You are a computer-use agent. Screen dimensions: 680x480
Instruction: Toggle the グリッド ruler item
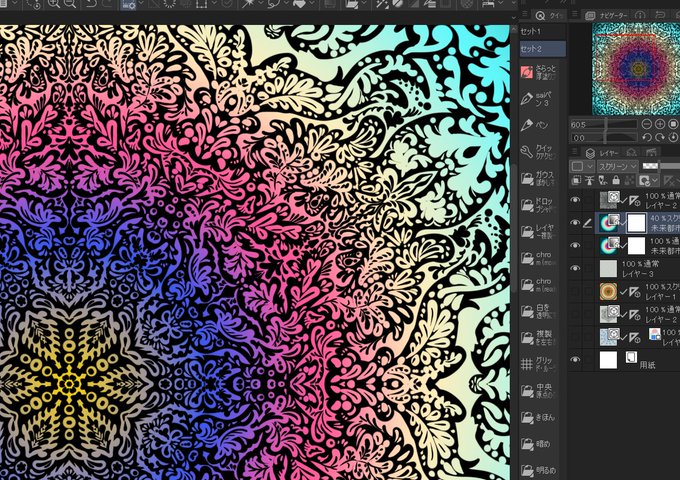point(541,364)
